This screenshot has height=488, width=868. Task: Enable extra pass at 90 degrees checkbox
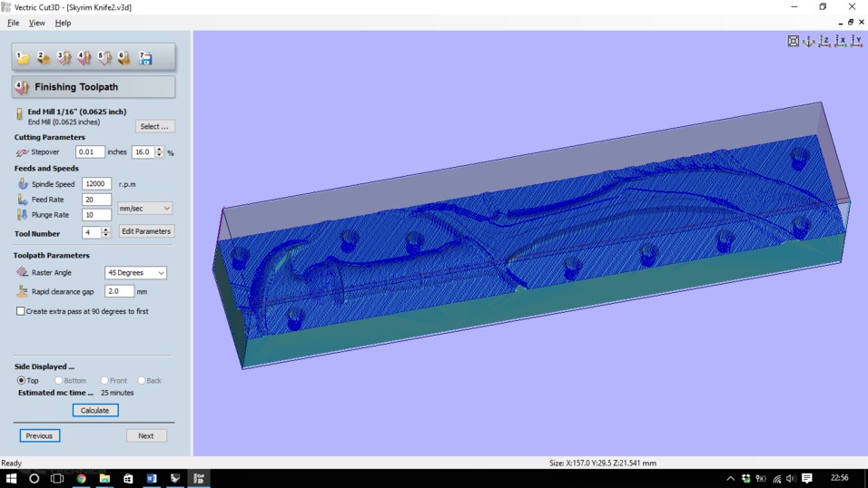[21, 311]
